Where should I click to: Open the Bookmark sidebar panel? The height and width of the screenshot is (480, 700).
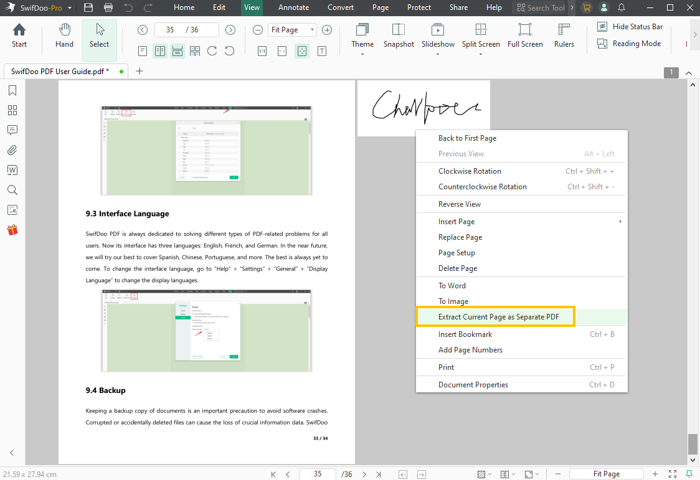12,91
